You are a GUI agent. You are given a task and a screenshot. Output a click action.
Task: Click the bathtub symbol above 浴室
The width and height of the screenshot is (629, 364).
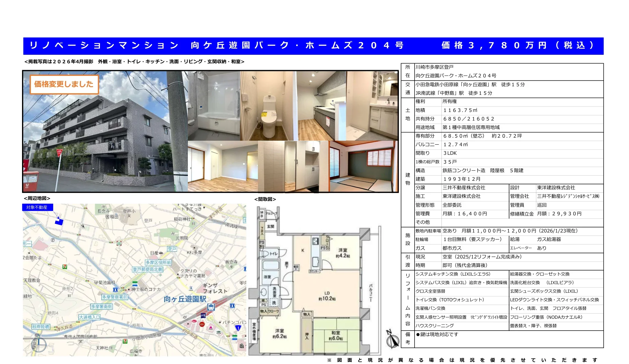click(270, 265)
